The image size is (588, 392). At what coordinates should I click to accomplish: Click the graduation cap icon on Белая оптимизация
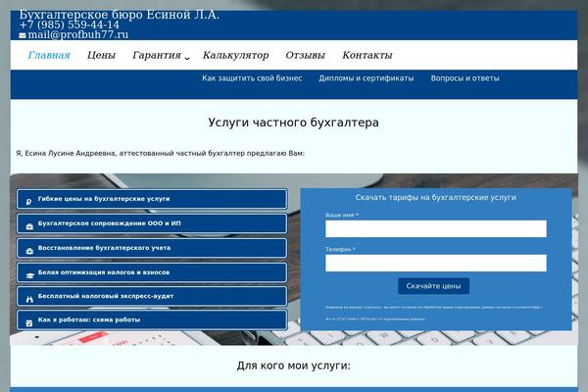(x=30, y=275)
